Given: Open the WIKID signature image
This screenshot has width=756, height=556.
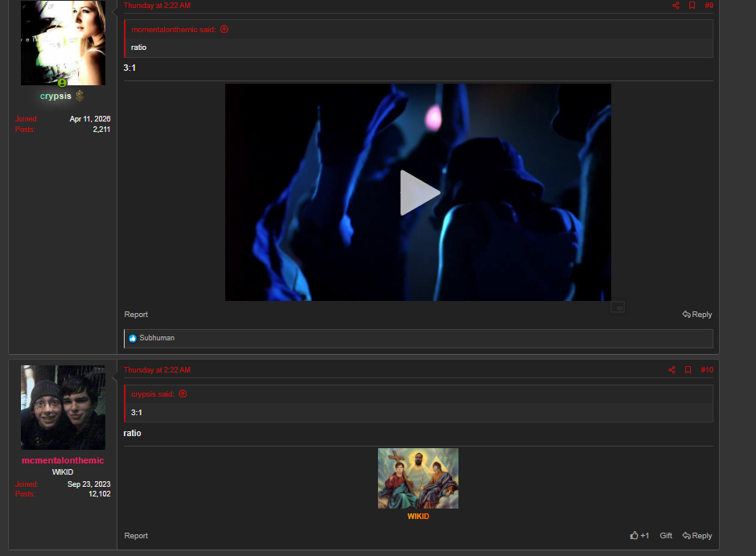Looking at the screenshot, I should 418,479.
